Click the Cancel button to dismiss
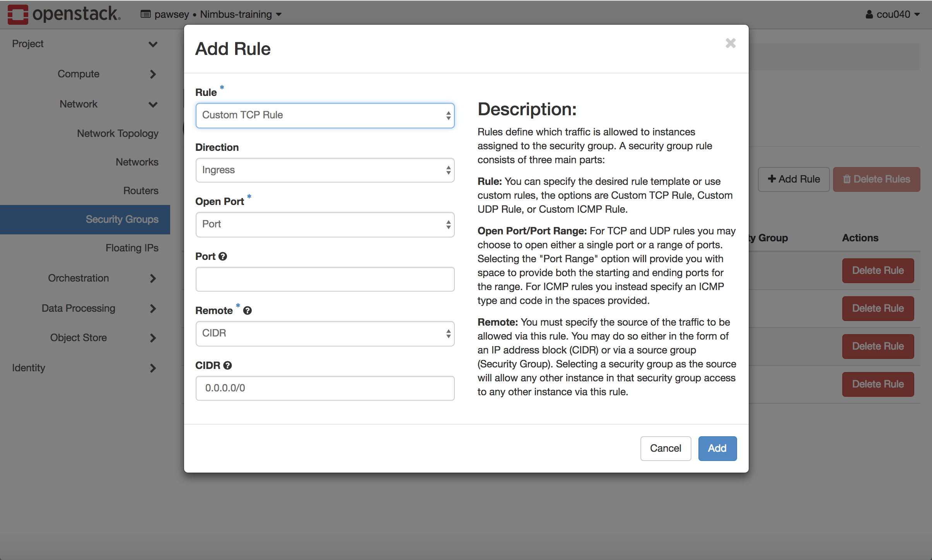Screen dimensions: 932x560 [665, 448]
